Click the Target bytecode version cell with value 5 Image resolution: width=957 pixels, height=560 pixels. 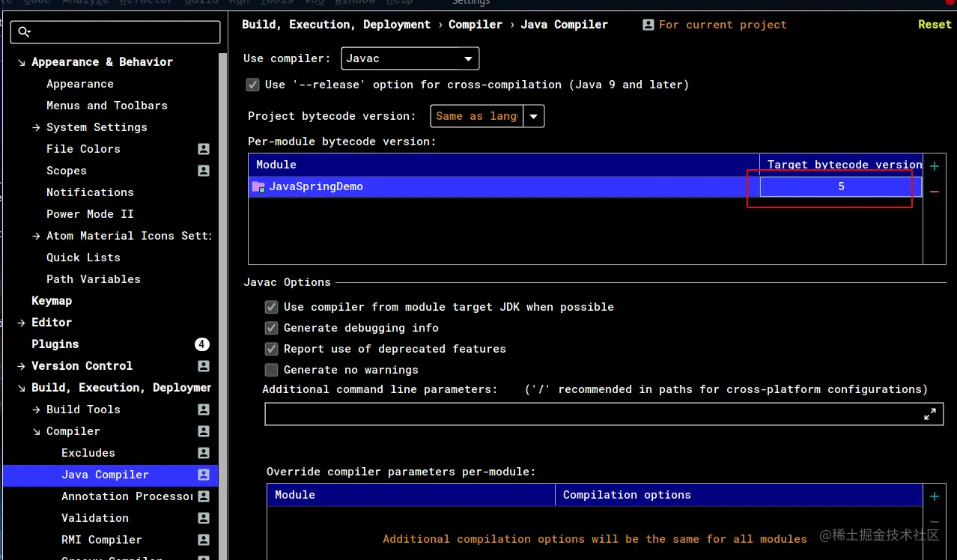point(841,186)
